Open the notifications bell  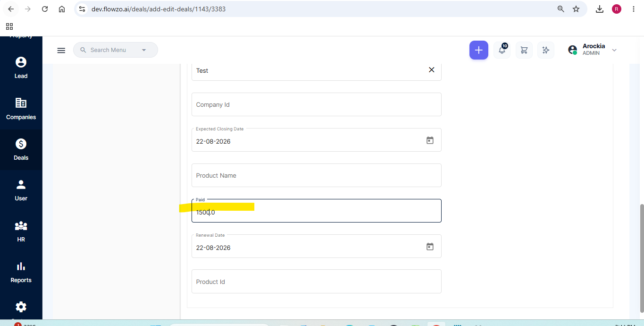(x=502, y=50)
